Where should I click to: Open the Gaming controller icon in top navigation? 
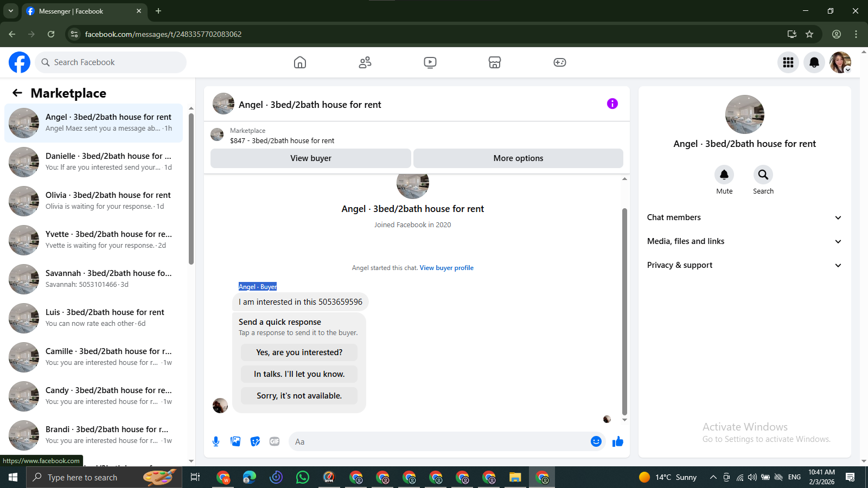pyautogui.click(x=560, y=62)
